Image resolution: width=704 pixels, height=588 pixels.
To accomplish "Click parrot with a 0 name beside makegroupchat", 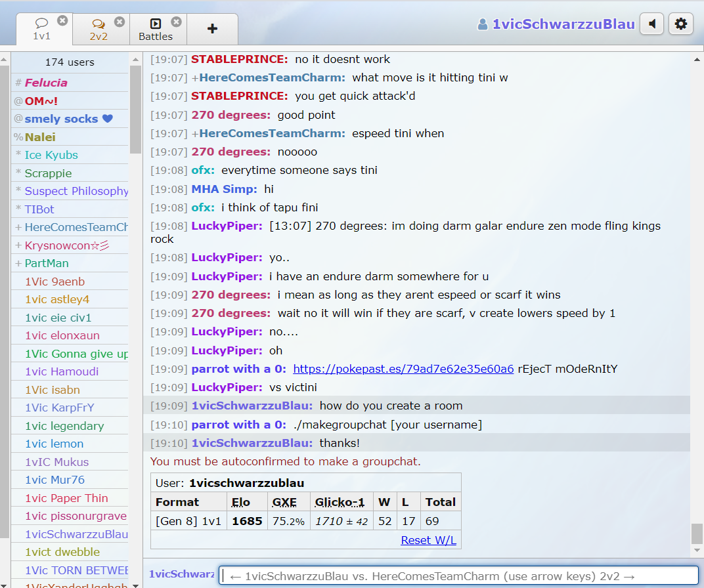I will pos(239,425).
